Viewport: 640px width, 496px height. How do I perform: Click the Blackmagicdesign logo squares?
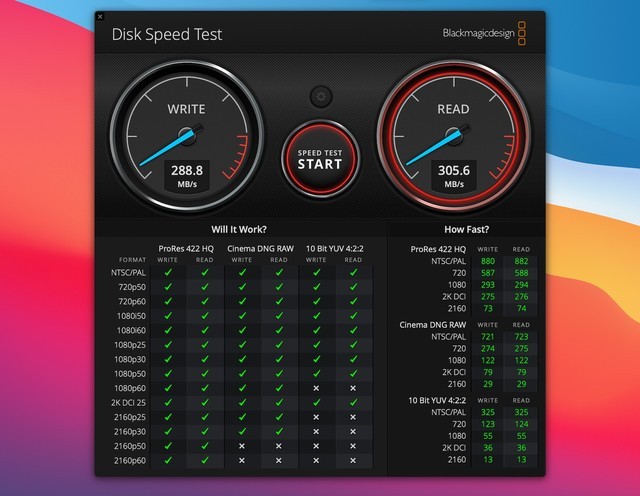coord(522,33)
